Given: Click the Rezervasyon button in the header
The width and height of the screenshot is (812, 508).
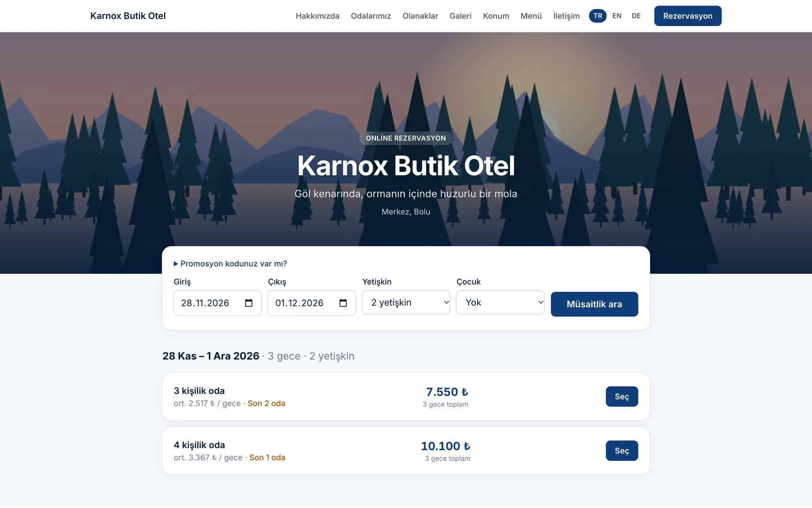Looking at the screenshot, I should [688, 16].
